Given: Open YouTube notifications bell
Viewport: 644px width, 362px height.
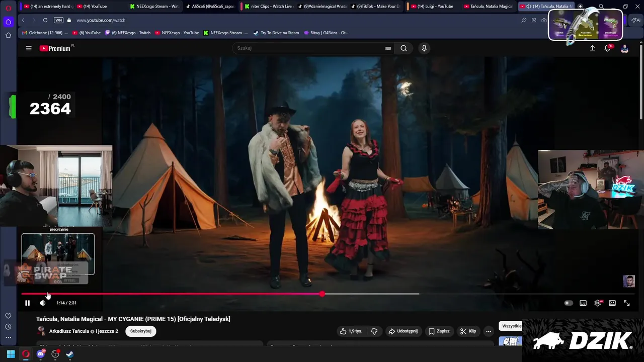Looking at the screenshot, I should [x=608, y=48].
